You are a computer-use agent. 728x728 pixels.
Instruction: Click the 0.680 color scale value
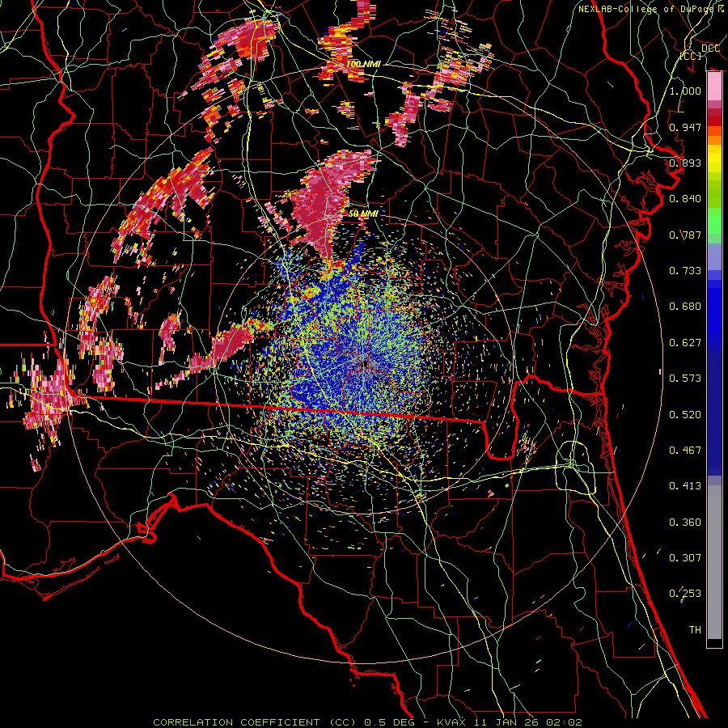(685, 307)
